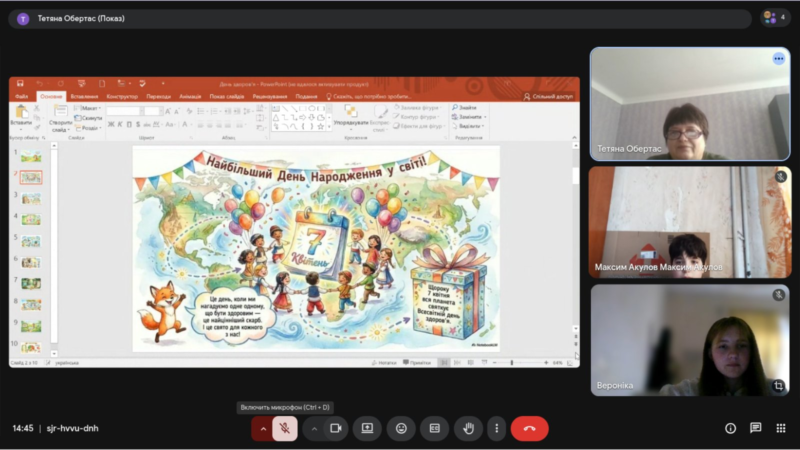This screenshot has width=800, height=450.
Task: Open audio settings chevron beside the microphone
Action: point(263,428)
